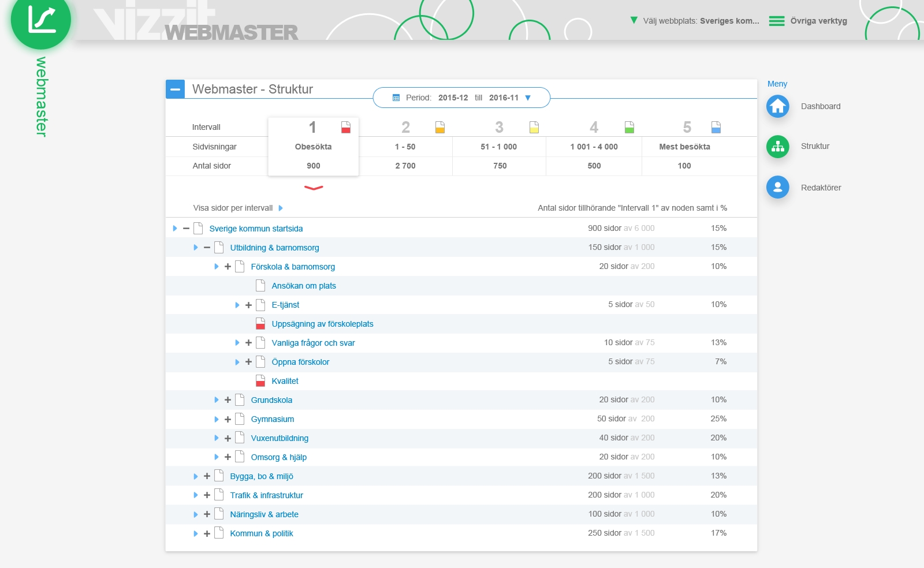Screen dimensions: 924x568
Task: Expand Öppna förskolor with plus sign
Action: click(x=248, y=362)
